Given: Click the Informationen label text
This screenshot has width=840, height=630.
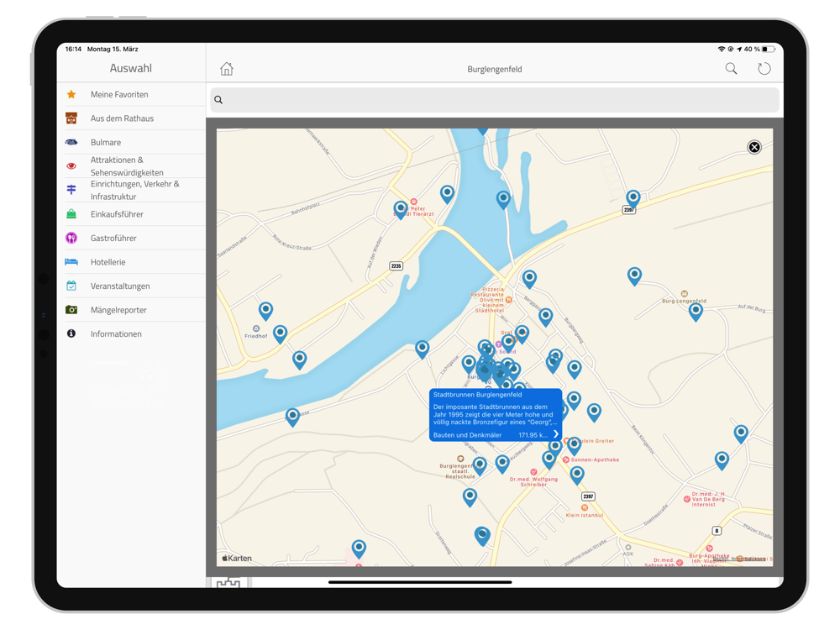Looking at the screenshot, I should pyautogui.click(x=116, y=333).
